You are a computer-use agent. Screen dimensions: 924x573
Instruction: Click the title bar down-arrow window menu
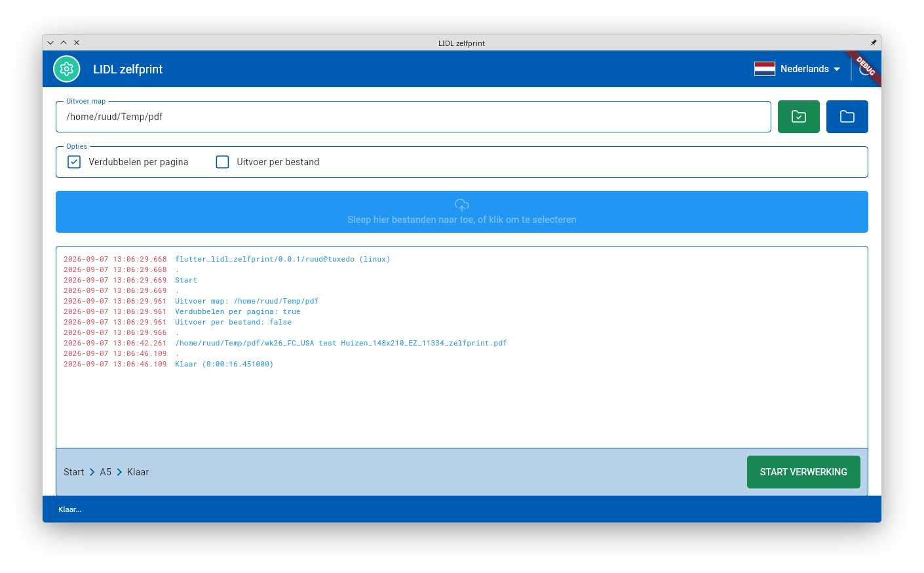50,43
